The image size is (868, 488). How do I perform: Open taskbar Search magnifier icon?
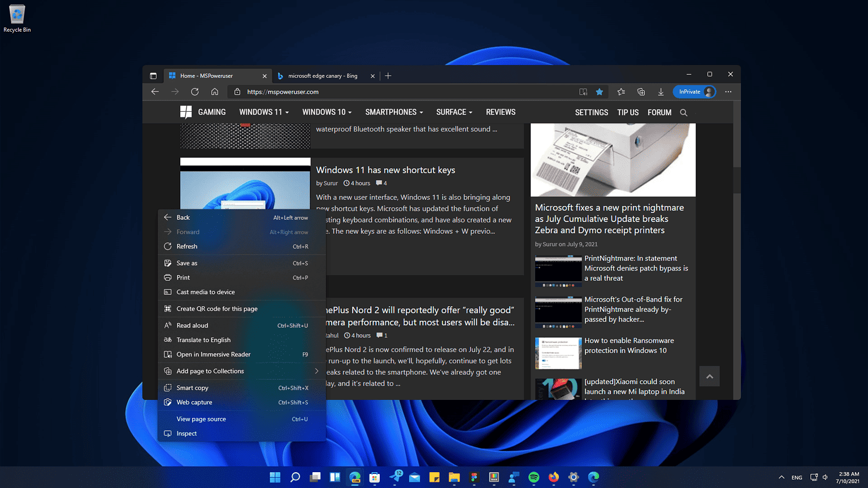295,477
